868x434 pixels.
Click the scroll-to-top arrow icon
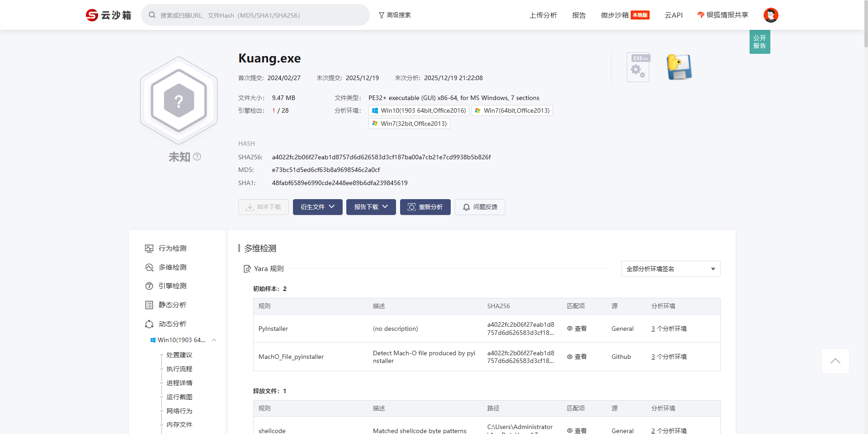(x=835, y=361)
